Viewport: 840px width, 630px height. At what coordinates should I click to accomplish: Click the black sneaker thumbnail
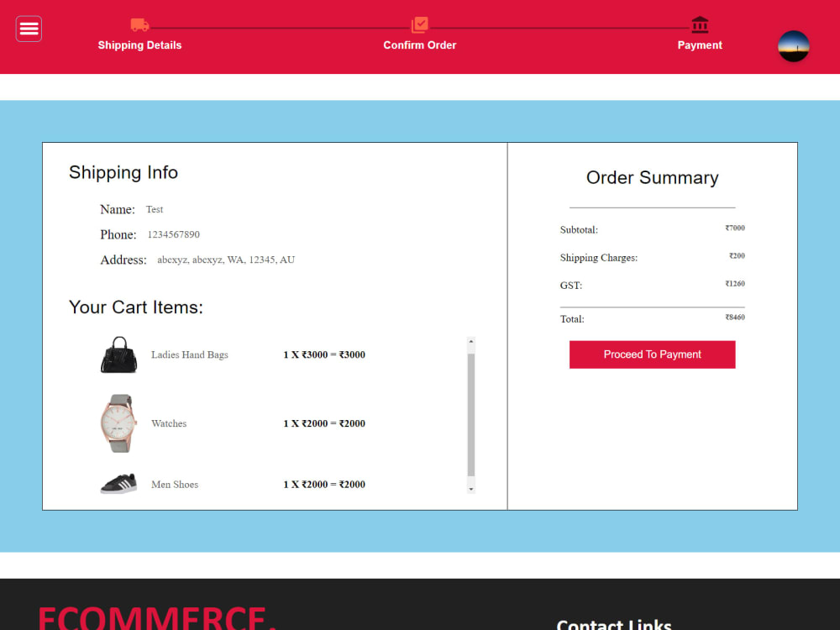pos(119,484)
